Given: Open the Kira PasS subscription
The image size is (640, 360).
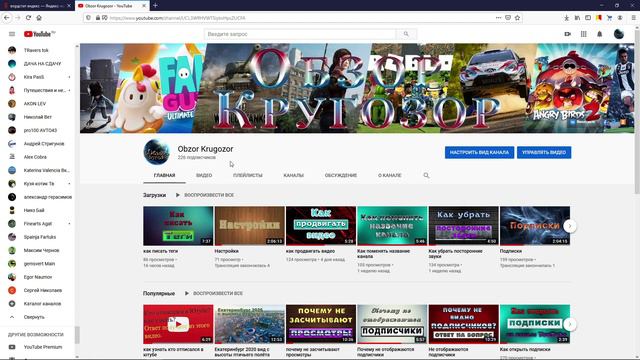Looking at the screenshot, I should pos(35,77).
